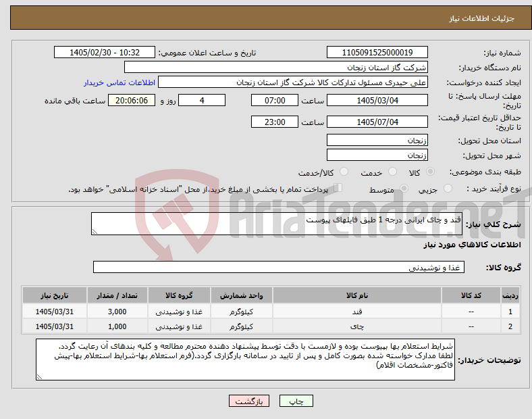Click the اطلاعات کالاهای مورد نیاز section title
Screen dimensions: 532x419
pyautogui.click(x=472, y=245)
